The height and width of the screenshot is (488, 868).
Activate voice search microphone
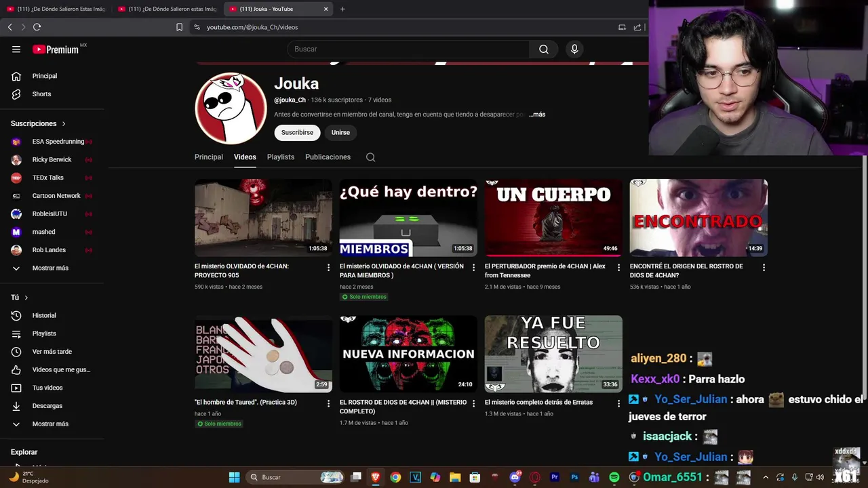coord(574,49)
